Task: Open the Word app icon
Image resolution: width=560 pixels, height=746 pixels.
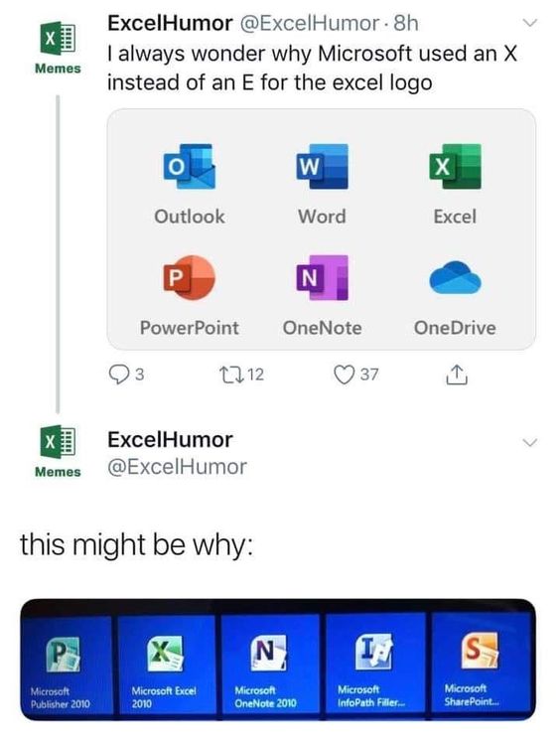Action: pos(322,167)
